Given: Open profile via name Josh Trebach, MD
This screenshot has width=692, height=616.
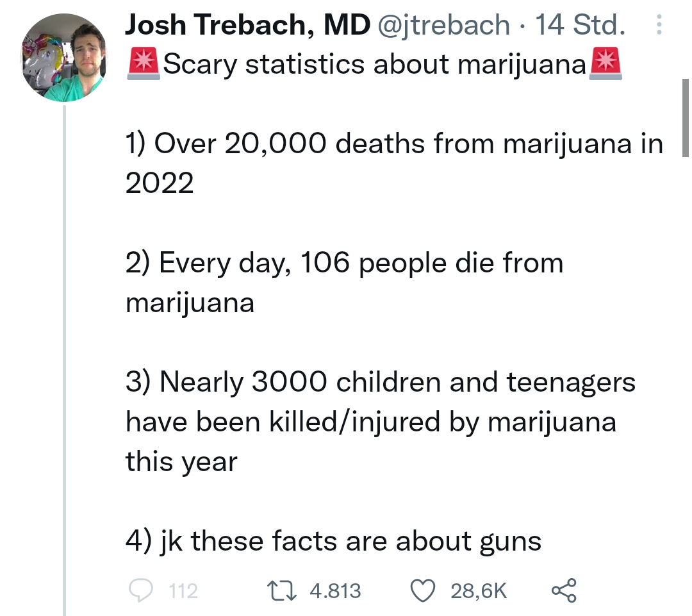Looking at the screenshot, I should point(247,25).
